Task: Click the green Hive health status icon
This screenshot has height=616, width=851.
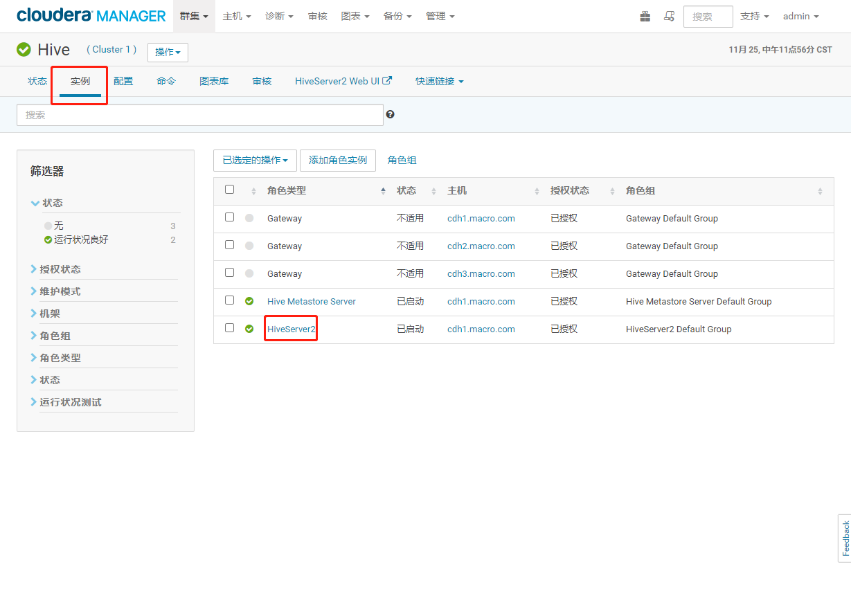Action: 24,49
